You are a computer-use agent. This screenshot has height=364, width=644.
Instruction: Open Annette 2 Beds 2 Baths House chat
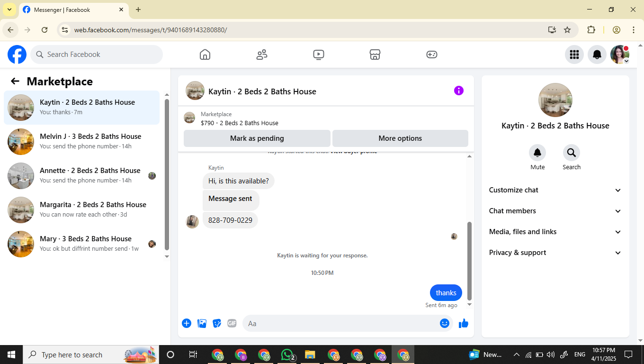pos(81,176)
